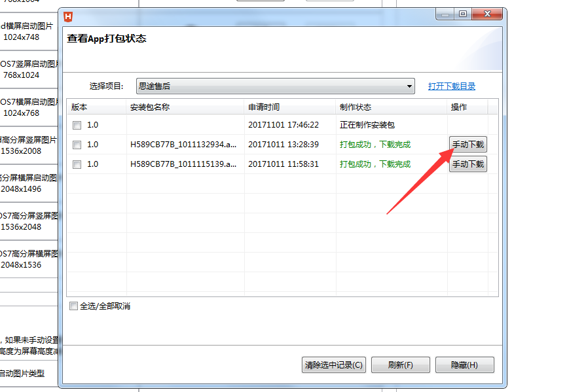Screen dimensions: 586x392
Task: Maximize the 查看App打包状态 dialog
Action: pyautogui.click(x=463, y=14)
